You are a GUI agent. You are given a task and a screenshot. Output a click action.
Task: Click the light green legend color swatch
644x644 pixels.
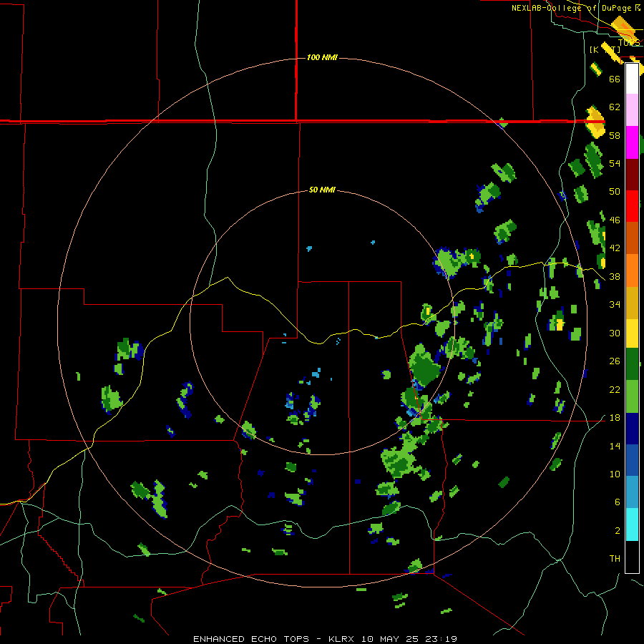(x=632, y=396)
